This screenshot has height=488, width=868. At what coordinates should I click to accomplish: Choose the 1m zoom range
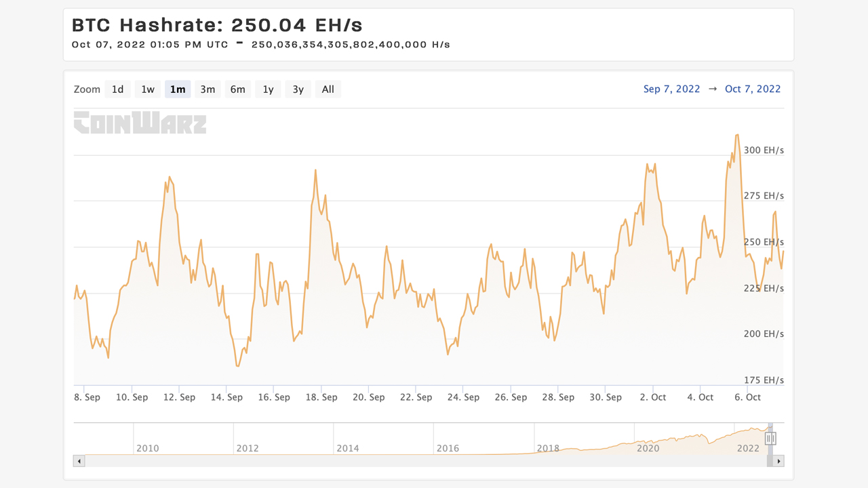click(x=178, y=89)
